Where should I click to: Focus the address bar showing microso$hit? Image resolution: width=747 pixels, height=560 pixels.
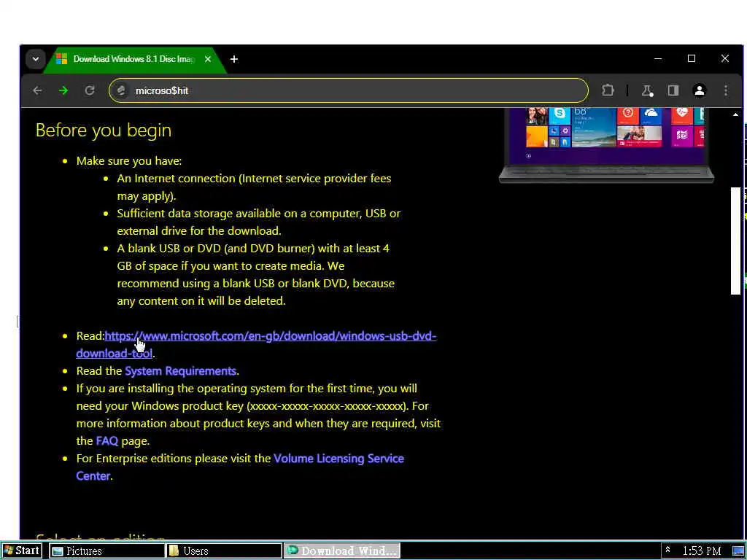pos(348,90)
